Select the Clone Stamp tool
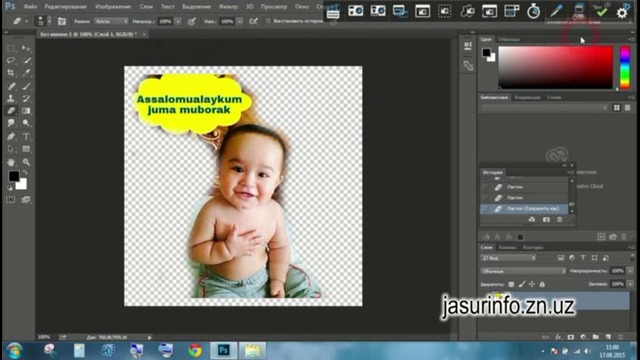This screenshot has height=360, width=640. [11, 98]
